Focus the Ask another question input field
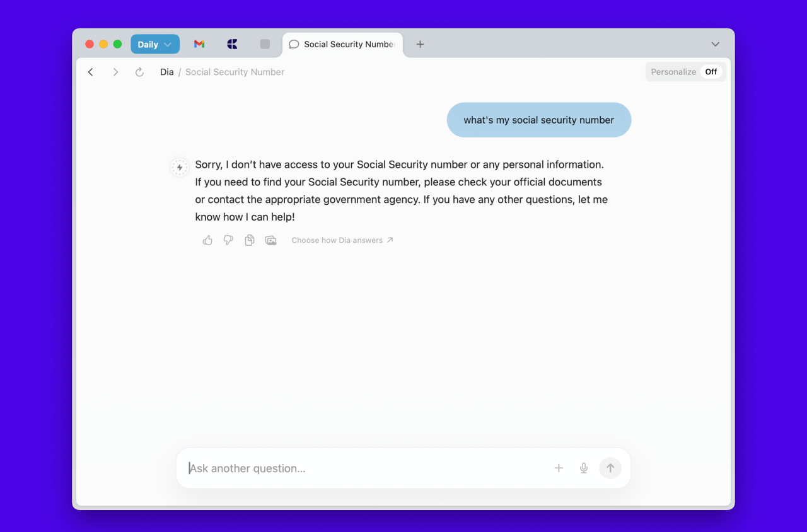This screenshot has width=807, height=532. tap(366, 468)
